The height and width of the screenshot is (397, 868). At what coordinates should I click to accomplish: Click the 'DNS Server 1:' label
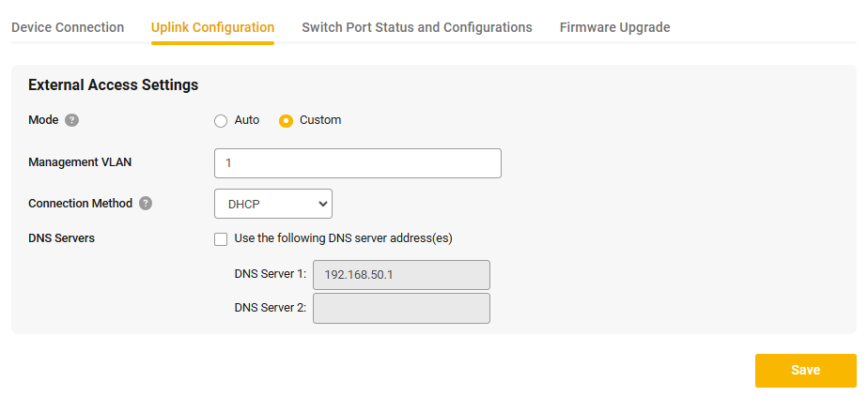(271, 274)
